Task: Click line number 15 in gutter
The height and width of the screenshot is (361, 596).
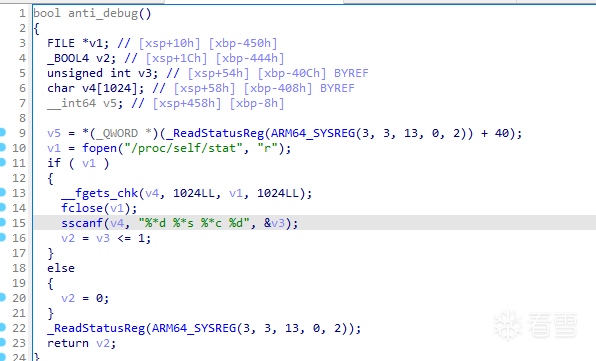Action: 19,223
